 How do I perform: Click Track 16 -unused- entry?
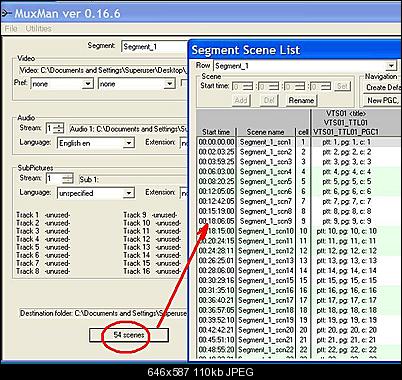pyautogui.click(x=152, y=271)
